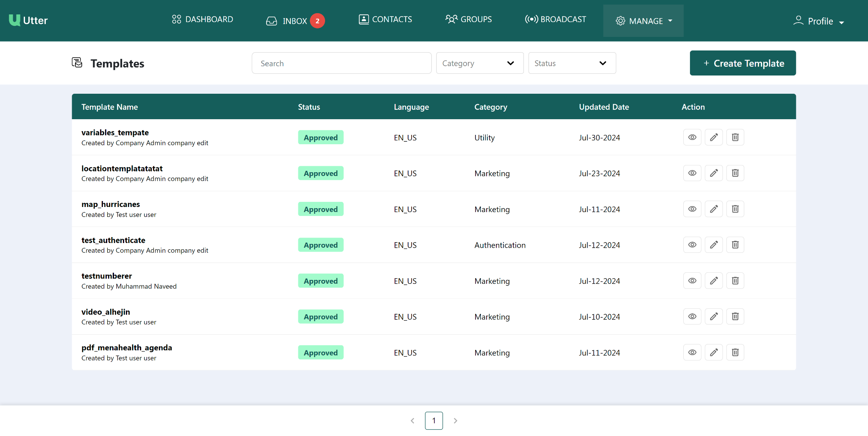Go to the next pagination page
868x436 pixels.
456,421
